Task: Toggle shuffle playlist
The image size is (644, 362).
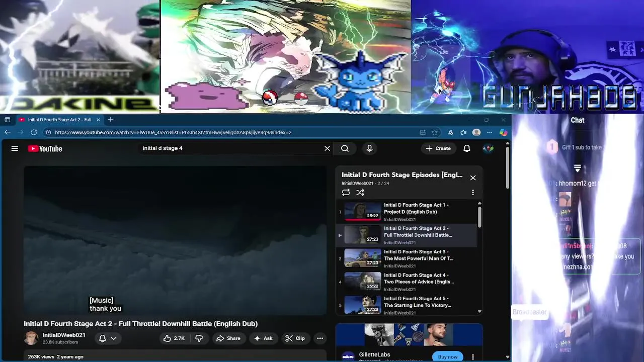Action: 360,193
